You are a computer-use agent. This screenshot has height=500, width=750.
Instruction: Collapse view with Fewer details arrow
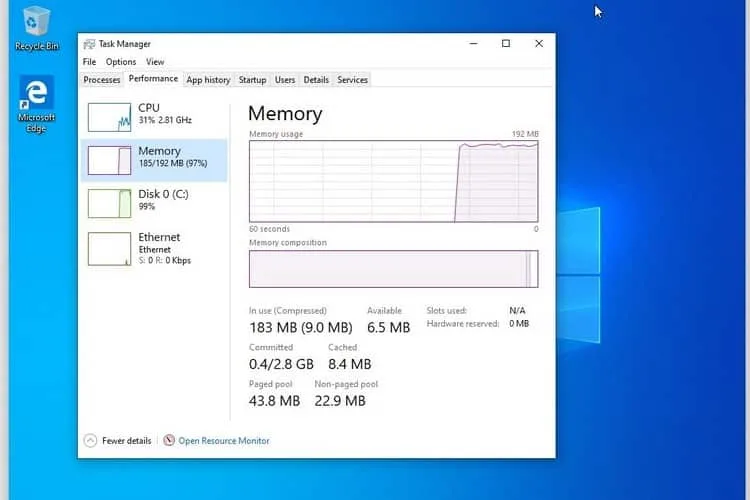(90, 440)
